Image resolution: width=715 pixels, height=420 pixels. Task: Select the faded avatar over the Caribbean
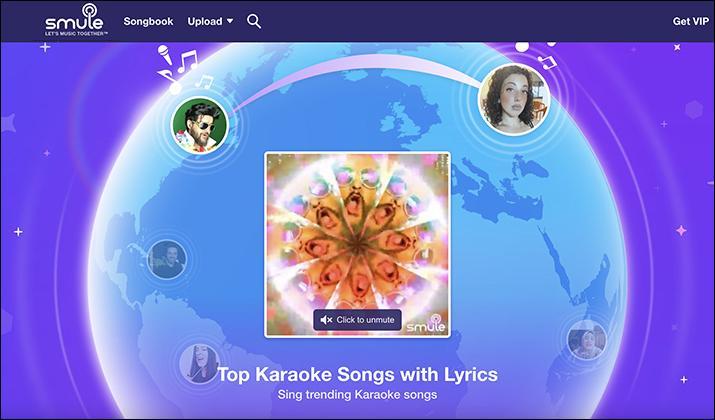coord(167,259)
